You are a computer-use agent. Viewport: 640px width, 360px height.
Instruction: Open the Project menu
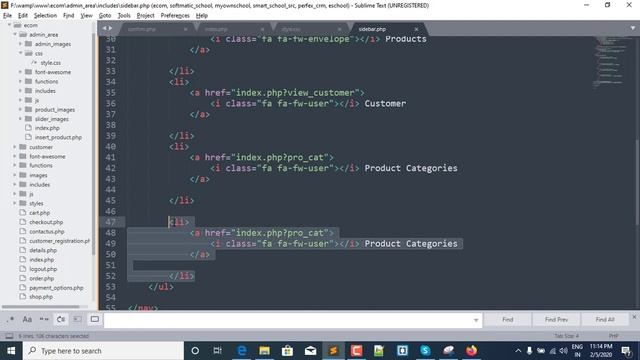coord(145,16)
